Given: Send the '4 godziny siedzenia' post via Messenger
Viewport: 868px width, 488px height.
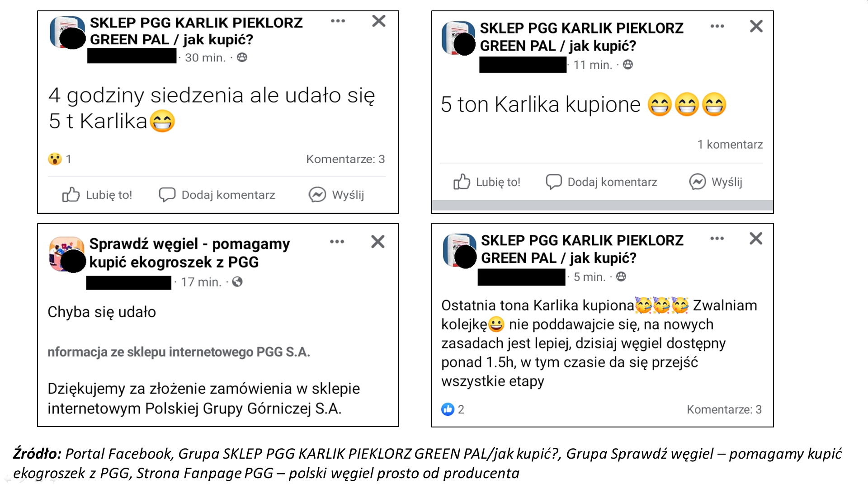Looking at the screenshot, I should pyautogui.click(x=336, y=195).
